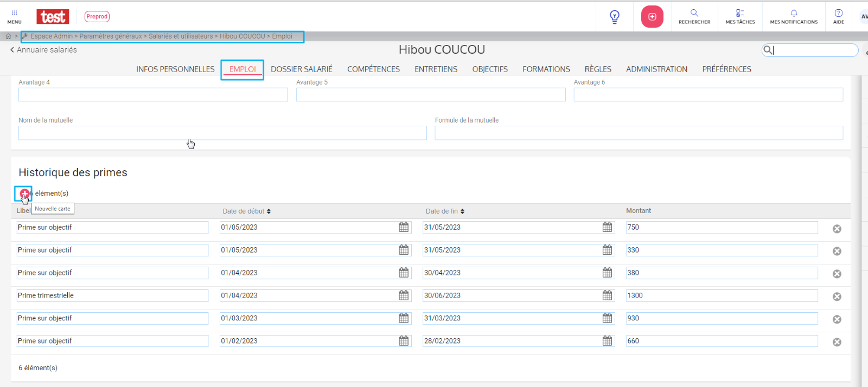
Task: Edit the 750 Montant field
Action: click(721, 228)
